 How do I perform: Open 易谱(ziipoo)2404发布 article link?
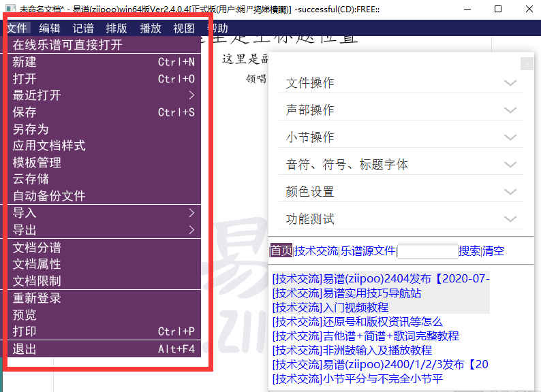tap(381, 278)
